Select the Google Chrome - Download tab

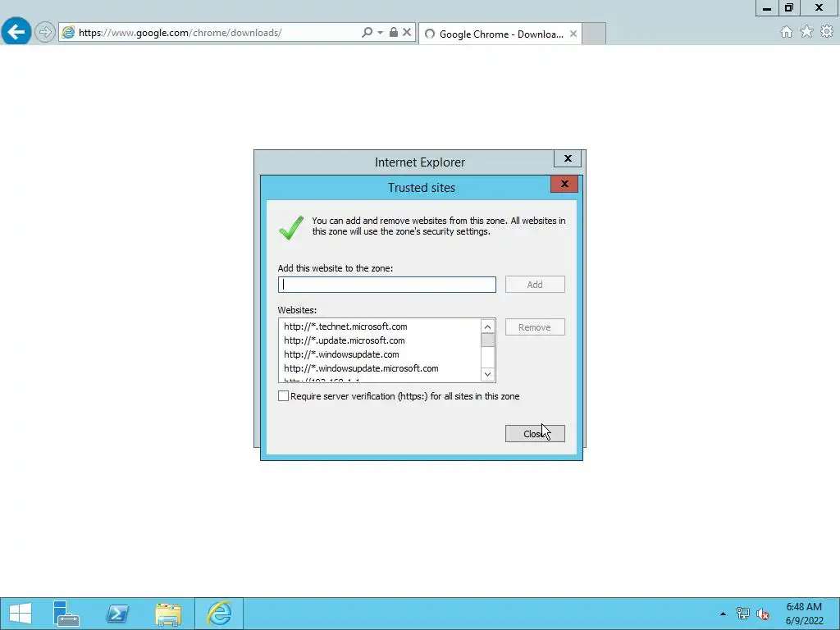[x=500, y=34]
